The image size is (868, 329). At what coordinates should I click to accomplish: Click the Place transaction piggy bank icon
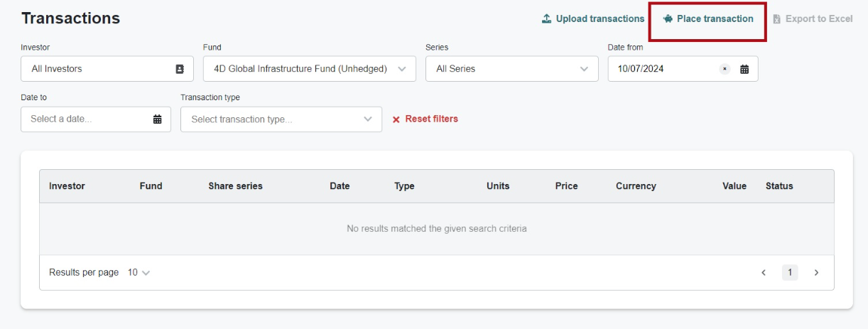coord(668,19)
